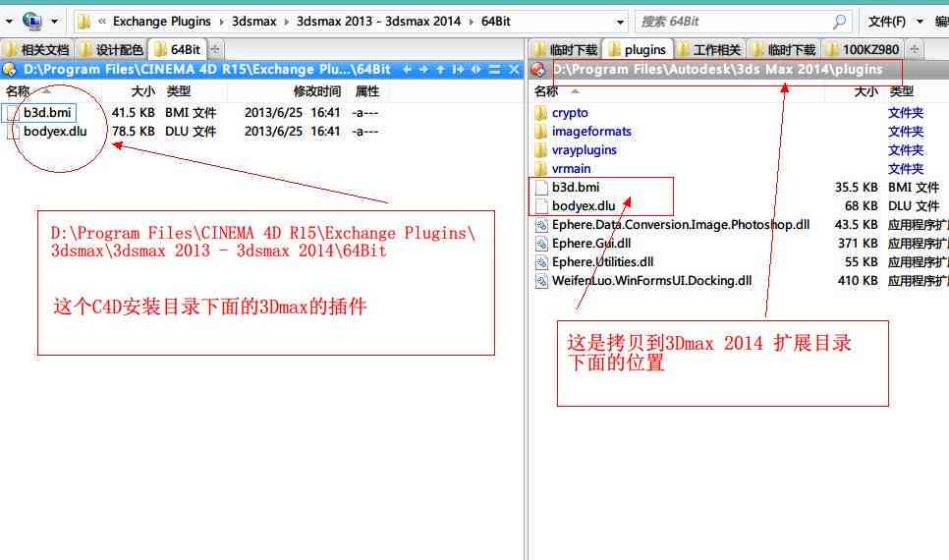The width and height of the screenshot is (949, 560).
Task: Select Ephere.Data.Conversion.Image.Photoshop.dll
Action: point(680,225)
